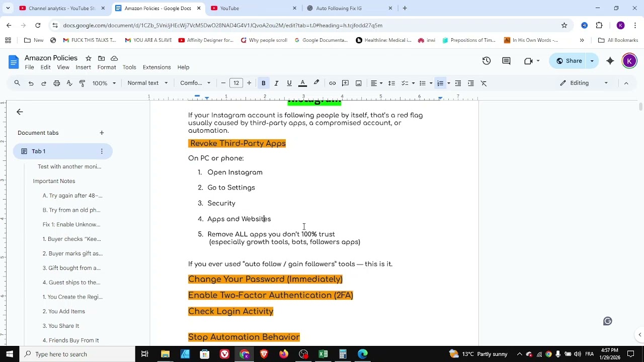The width and height of the screenshot is (644, 362).
Task: Clear formatting with the toolbar icon
Action: (484, 83)
